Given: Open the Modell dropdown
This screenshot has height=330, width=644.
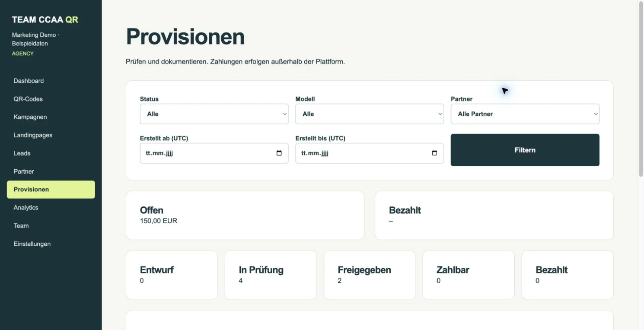Looking at the screenshot, I should pos(370,114).
